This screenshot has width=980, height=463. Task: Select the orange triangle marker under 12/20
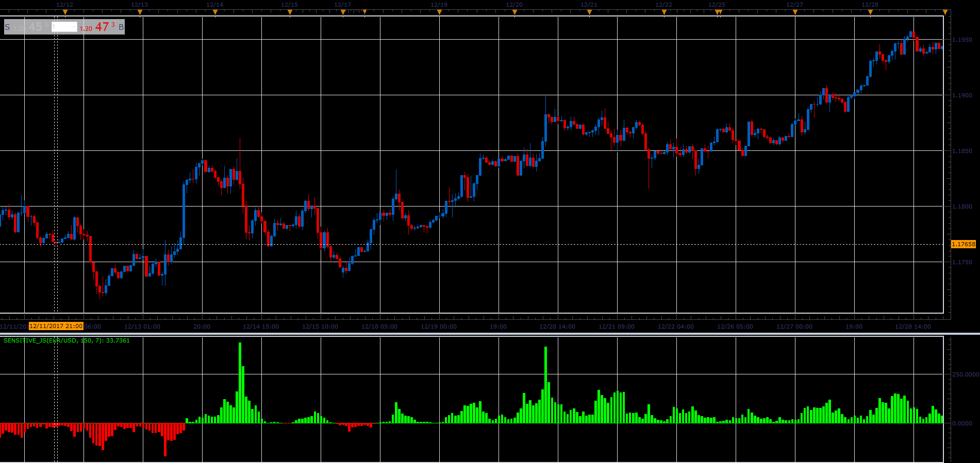tap(514, 12)
